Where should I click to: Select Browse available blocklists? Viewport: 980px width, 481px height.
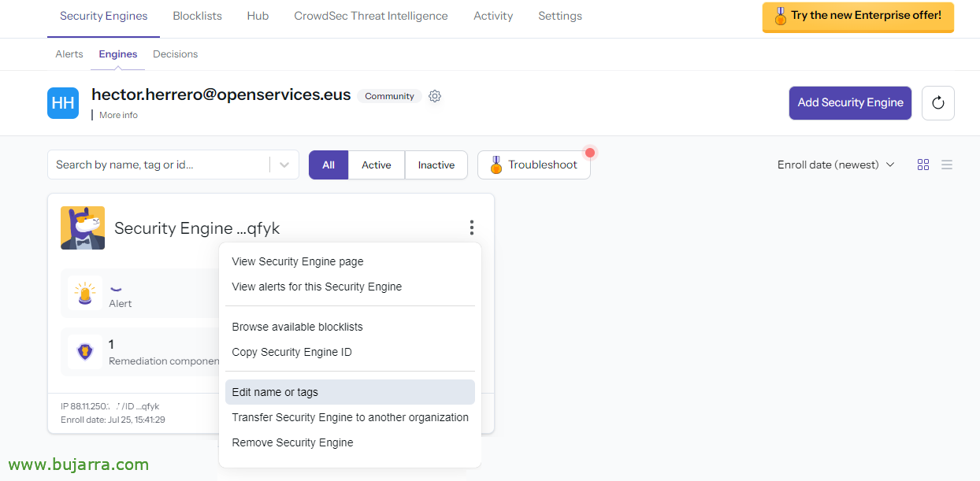pos(350,327)
